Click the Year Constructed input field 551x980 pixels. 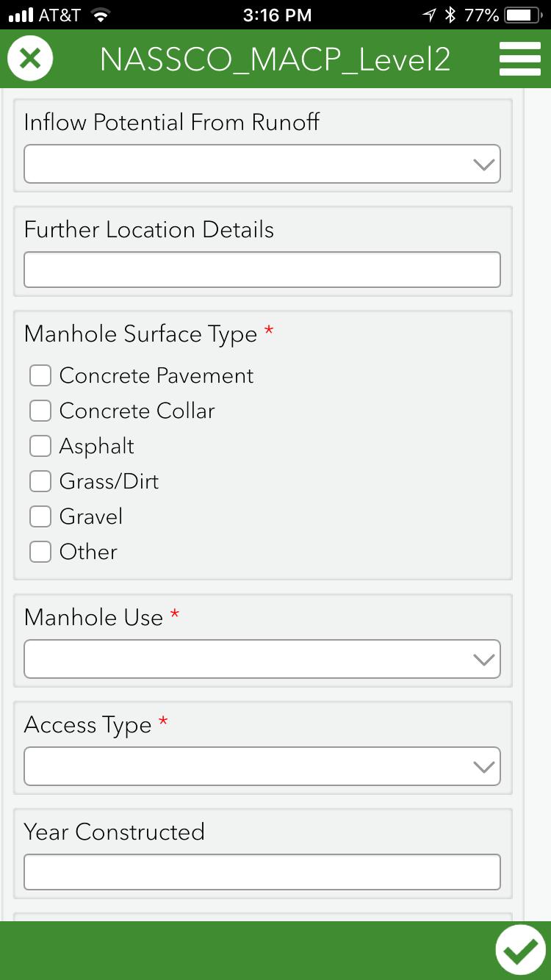pyautogui.click(x=262, y=872)
